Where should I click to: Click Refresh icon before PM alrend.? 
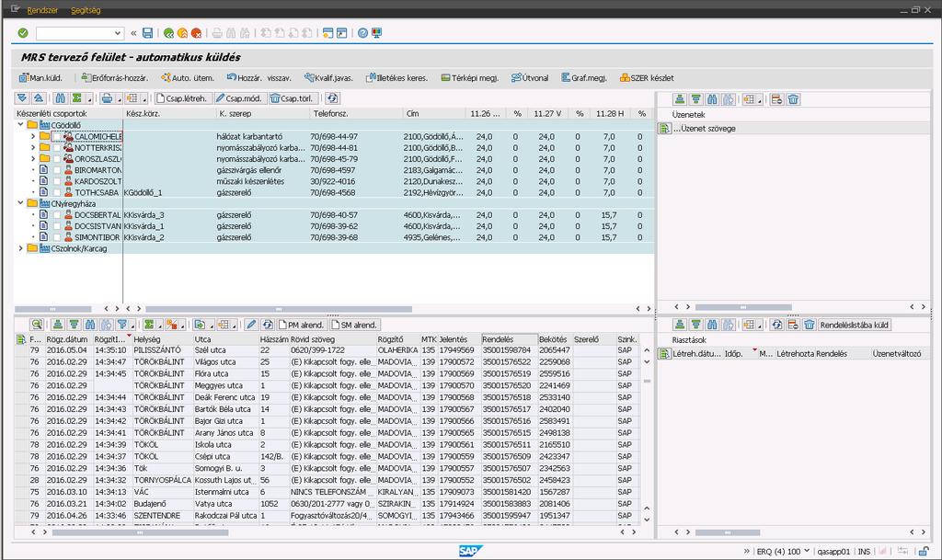[x=268, y=325]
